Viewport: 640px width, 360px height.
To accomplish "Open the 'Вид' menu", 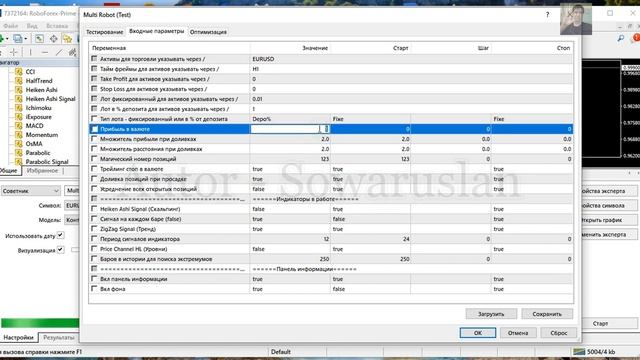I will pos(32,26).
